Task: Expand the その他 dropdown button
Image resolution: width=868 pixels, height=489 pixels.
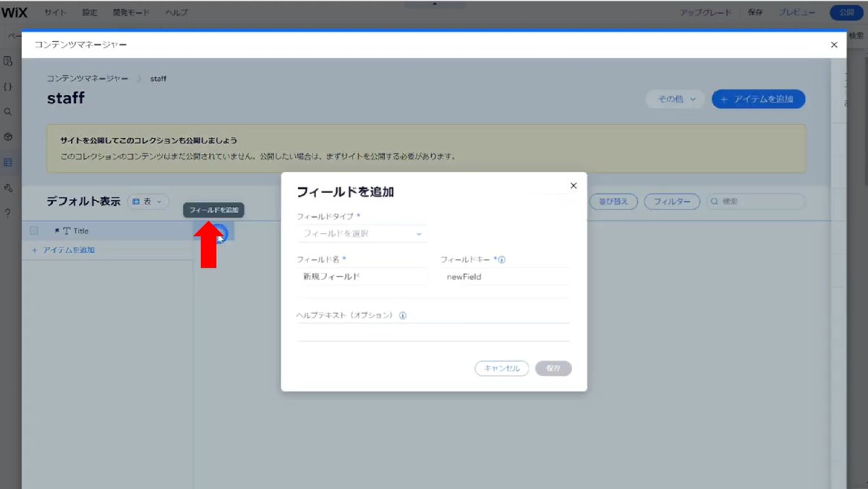Action: 675,99
